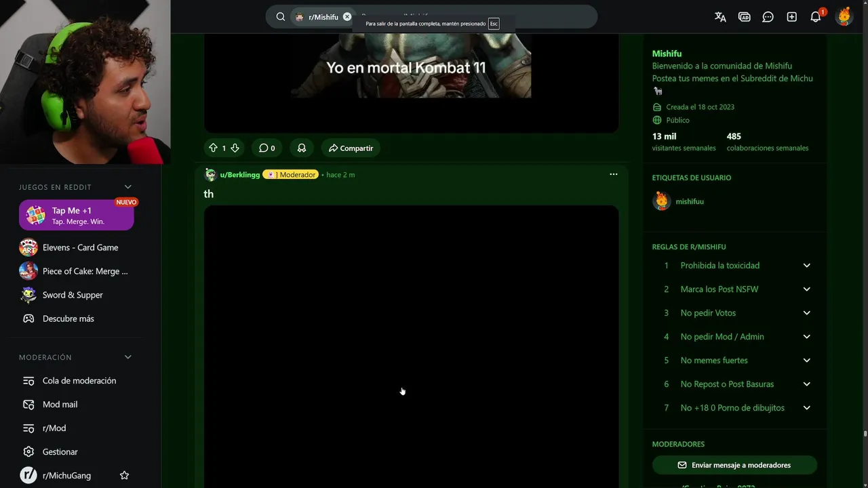Click the Mishifu community title
Screen dimensions: 868x488
pyautogui.click(x=667, y=54)
